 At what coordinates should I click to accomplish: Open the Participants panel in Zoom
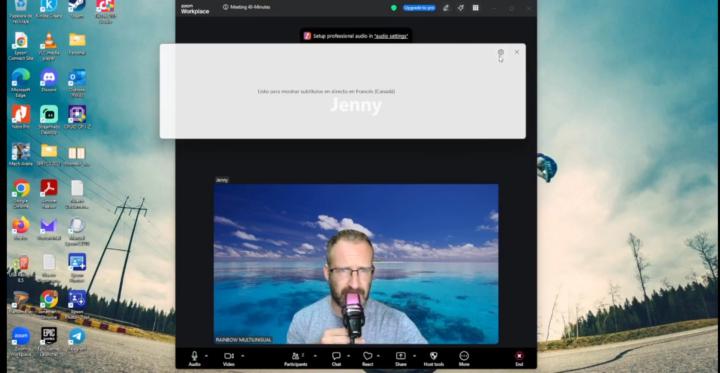coord(295,358)
